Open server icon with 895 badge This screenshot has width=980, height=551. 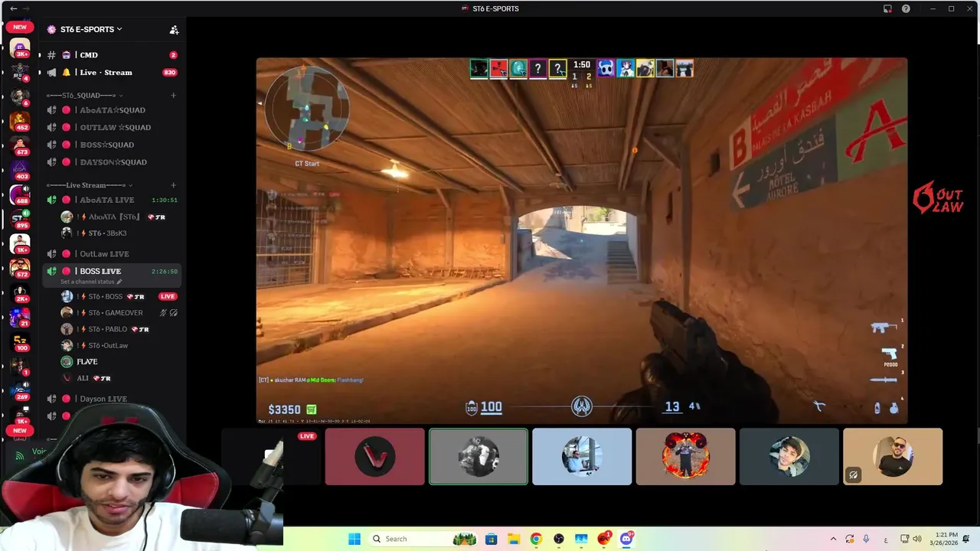pyautogui.click(x=19, y=219)
